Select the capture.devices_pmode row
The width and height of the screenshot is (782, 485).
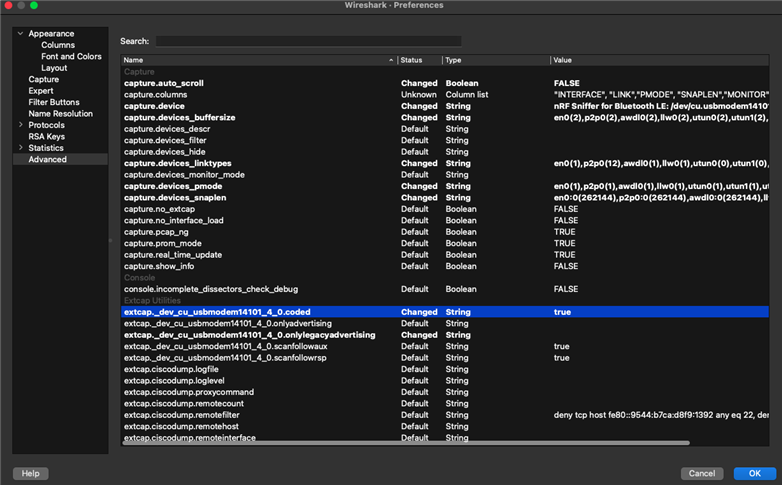pos(445,186)
